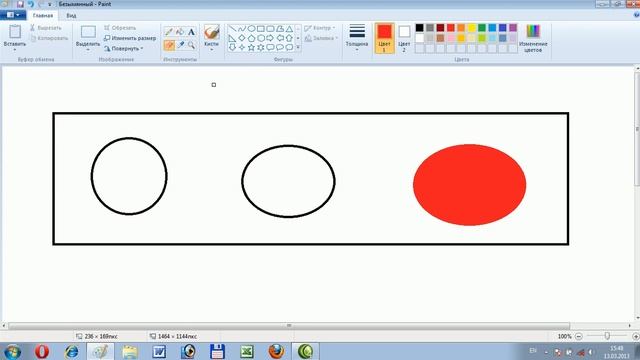Click the Кисти brushes icon

click(x=211, y=32)
